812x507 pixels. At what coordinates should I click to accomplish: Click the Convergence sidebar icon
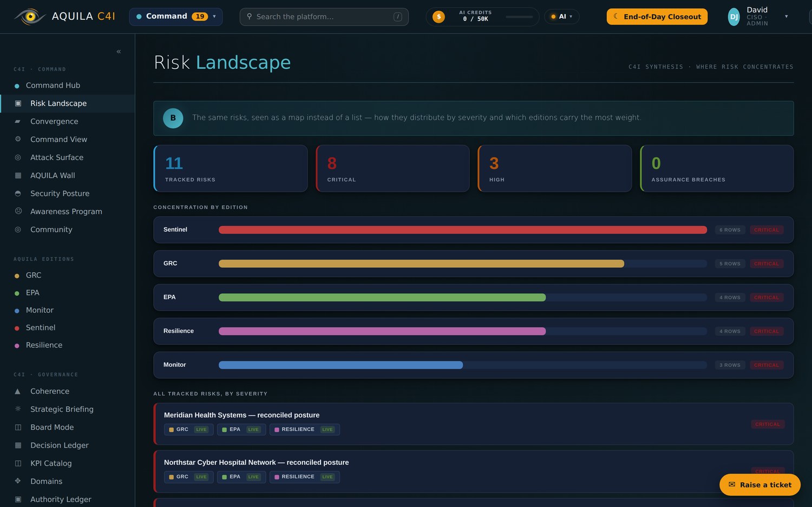[x=18, y=121]
